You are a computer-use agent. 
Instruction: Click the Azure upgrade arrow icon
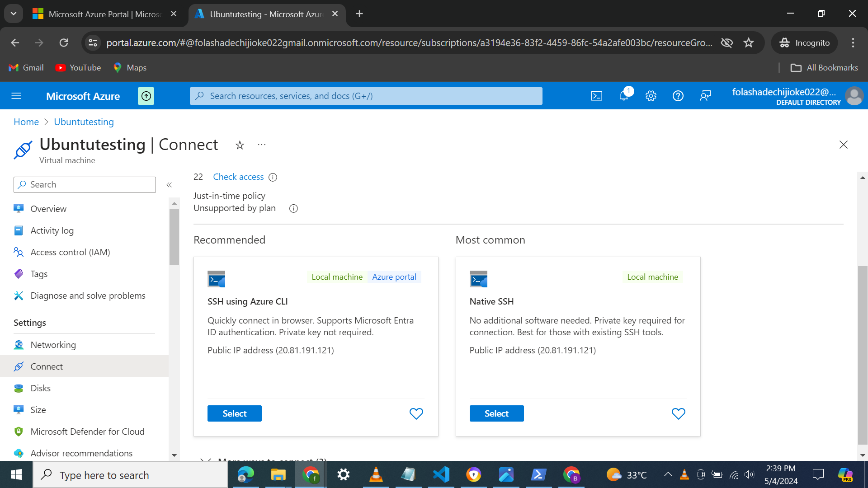(x=146, y=96)
